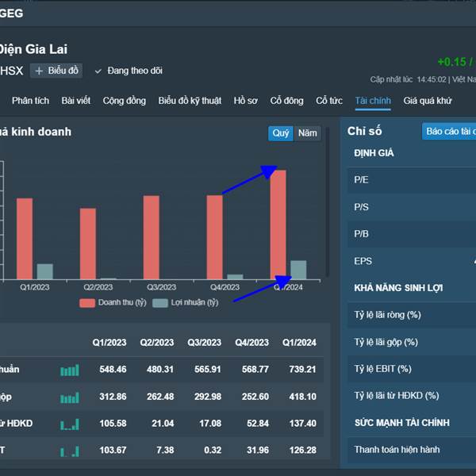
Task: Click the Q2/2023 table column header
Action: click(157, 343)
